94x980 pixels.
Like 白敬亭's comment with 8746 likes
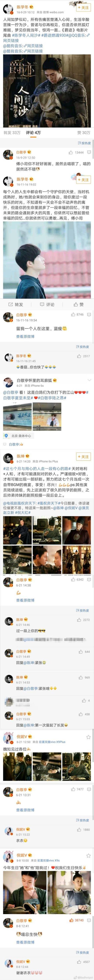coord(78,315)
